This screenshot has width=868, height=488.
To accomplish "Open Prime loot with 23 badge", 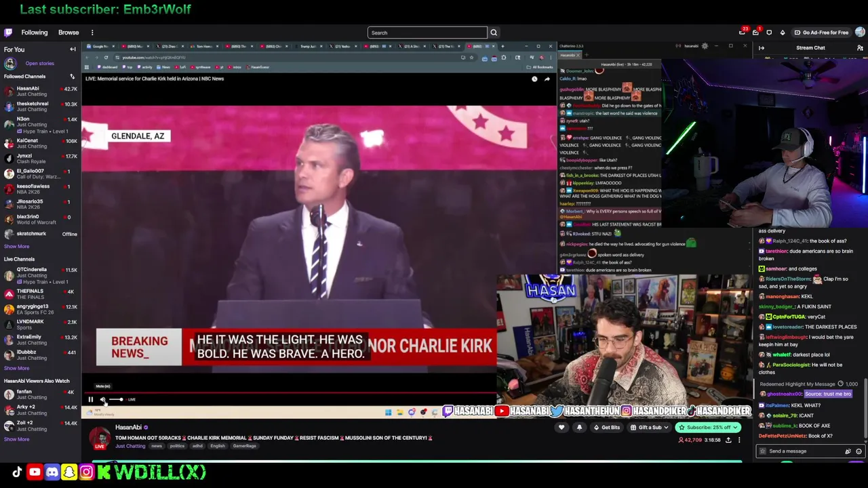I will click(743, 33).
